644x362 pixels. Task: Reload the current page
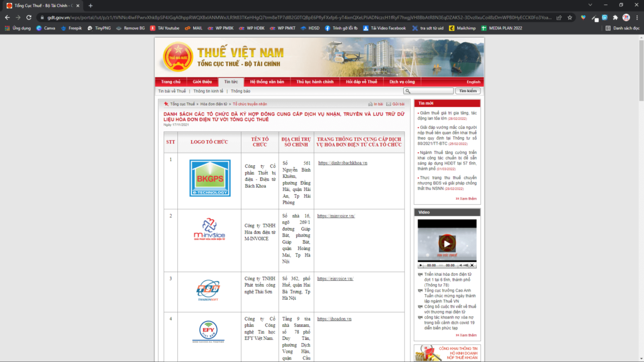(29, 18)
